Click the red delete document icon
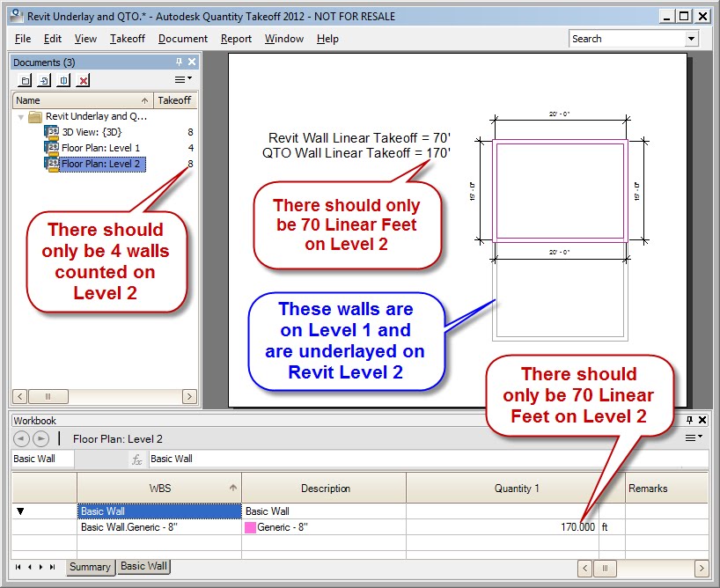 [84, 78]
